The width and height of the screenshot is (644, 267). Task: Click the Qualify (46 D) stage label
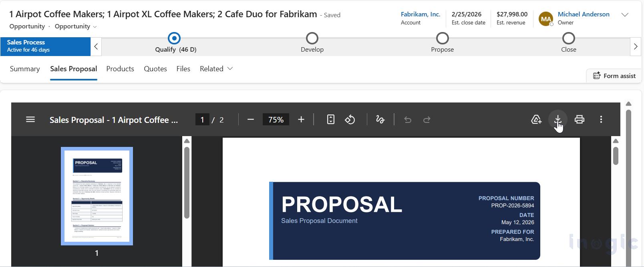tap(176, 50)
